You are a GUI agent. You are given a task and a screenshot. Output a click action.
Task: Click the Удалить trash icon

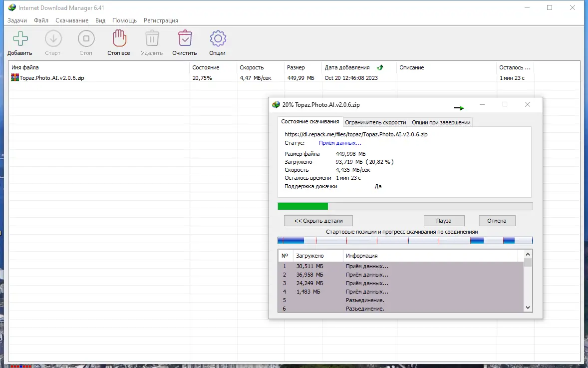[152, 38]
